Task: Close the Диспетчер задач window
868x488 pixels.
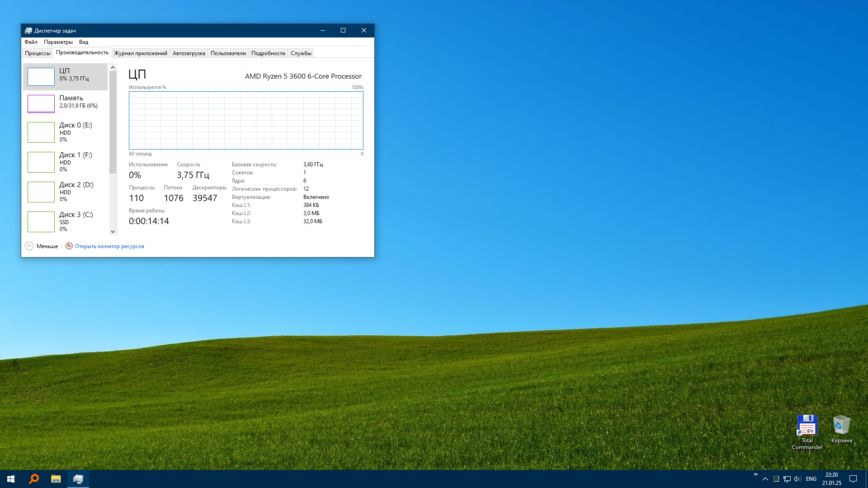Action: [x=364, y=31]
